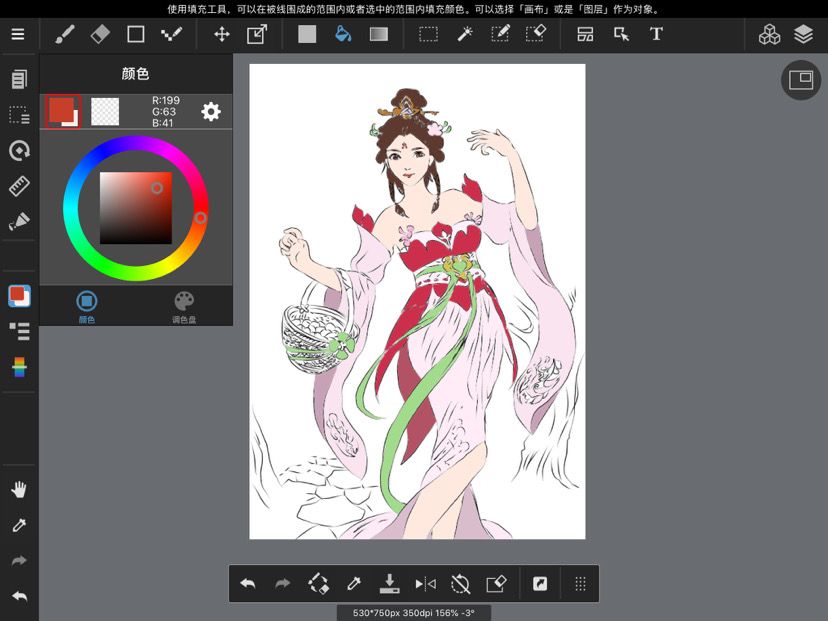828x621 pixels.
Task: Select the Move tool
Action: [222, 34]
